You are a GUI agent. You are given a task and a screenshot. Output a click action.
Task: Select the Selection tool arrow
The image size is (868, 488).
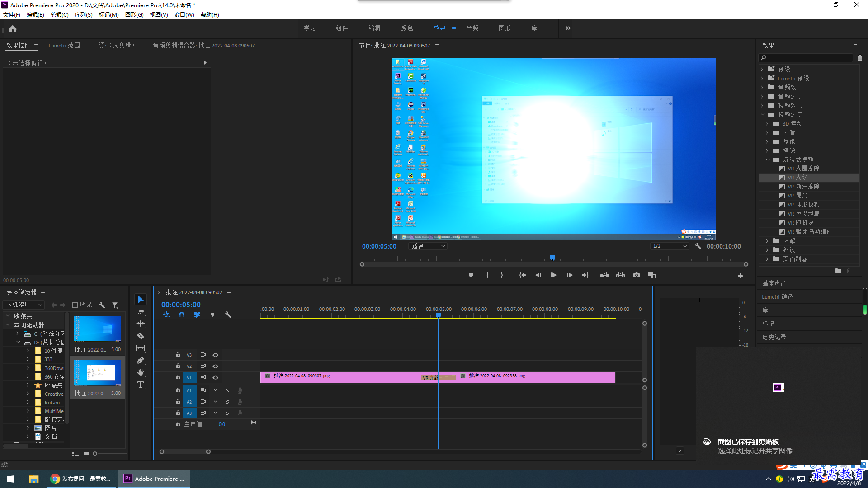point(141,300)
